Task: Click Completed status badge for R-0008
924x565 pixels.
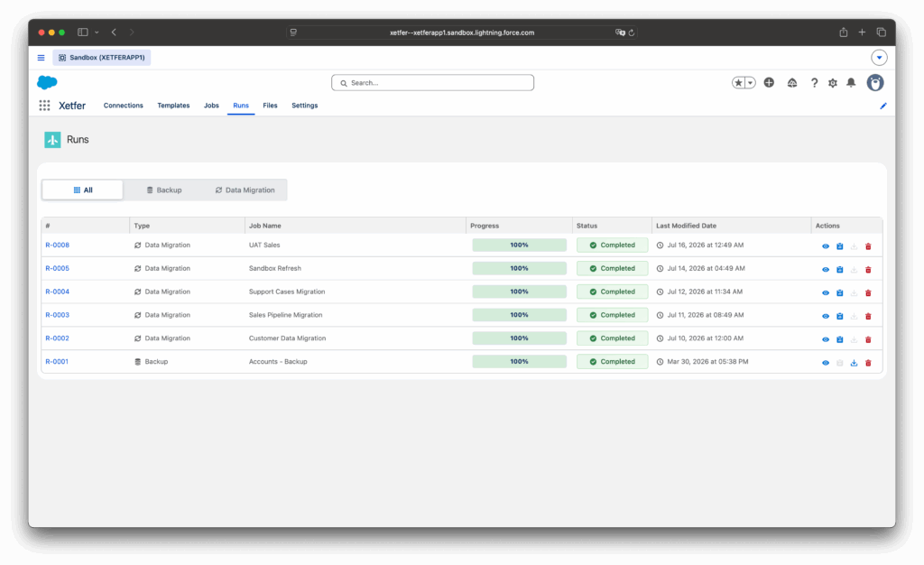Action: point(613,245)
